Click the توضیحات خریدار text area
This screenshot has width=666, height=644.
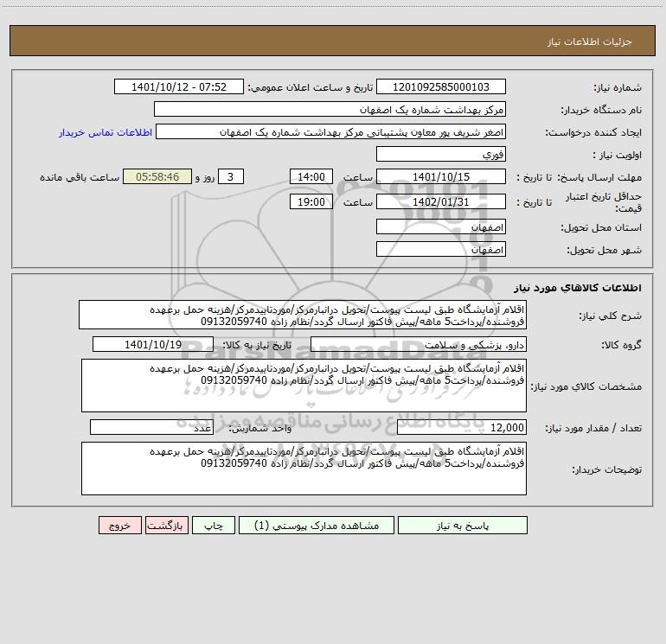304,469
